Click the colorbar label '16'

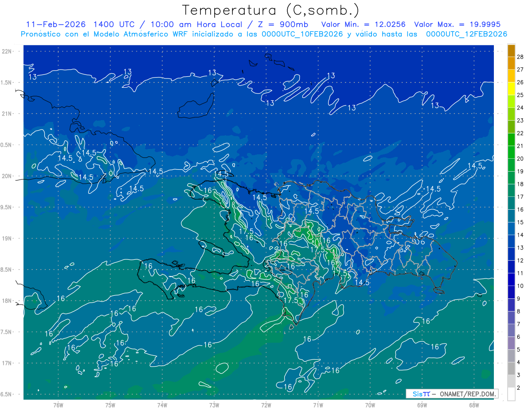[x=520, y=209]
